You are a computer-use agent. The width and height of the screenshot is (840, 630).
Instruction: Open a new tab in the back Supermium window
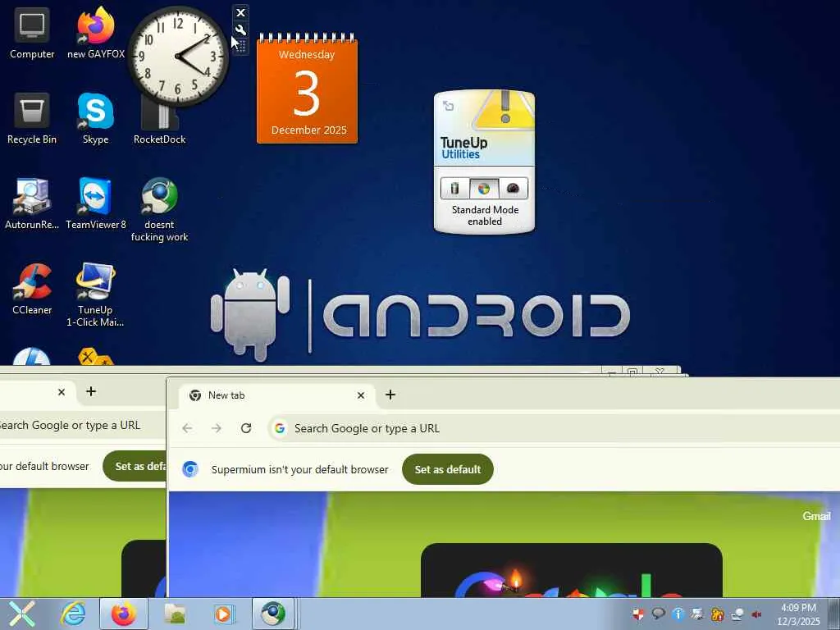(91, 391)
